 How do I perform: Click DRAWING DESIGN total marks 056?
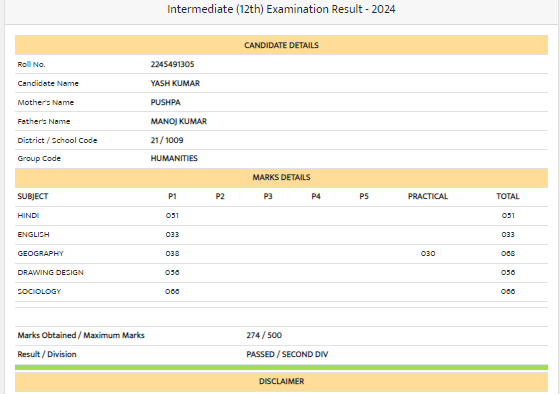pyautogui.click(x=508, y=272)
